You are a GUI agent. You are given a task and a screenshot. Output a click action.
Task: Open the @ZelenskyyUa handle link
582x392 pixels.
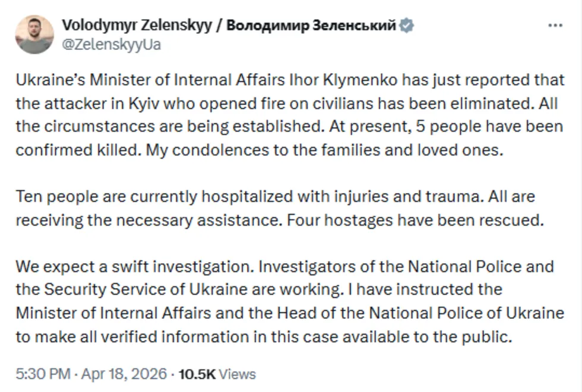(x=112, y=45)
